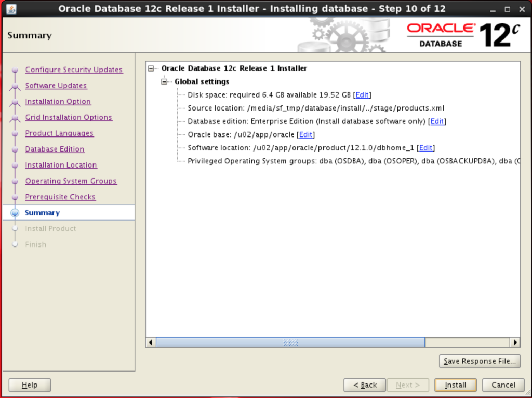The height and width of the screenshot is (398, 532).
Task: Click the Finish step circle icon
Action: click(x=15, y=244)
